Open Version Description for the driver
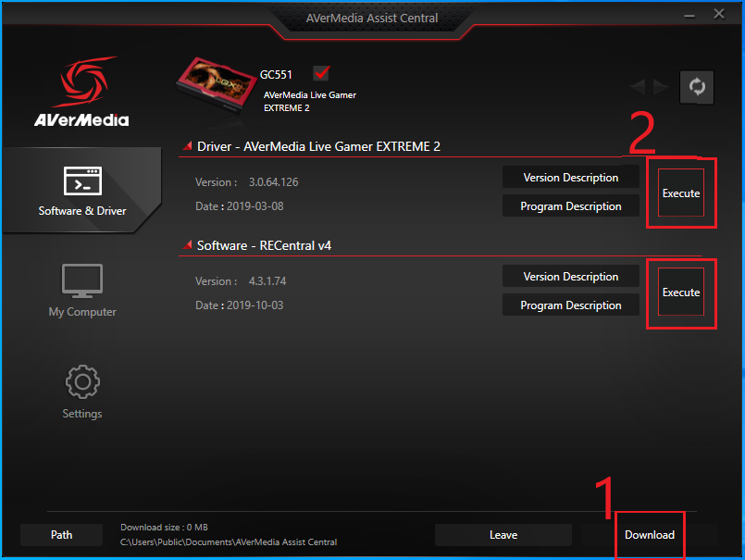The width and height of the screenshot is (745, 560). [x=571, y=178]
